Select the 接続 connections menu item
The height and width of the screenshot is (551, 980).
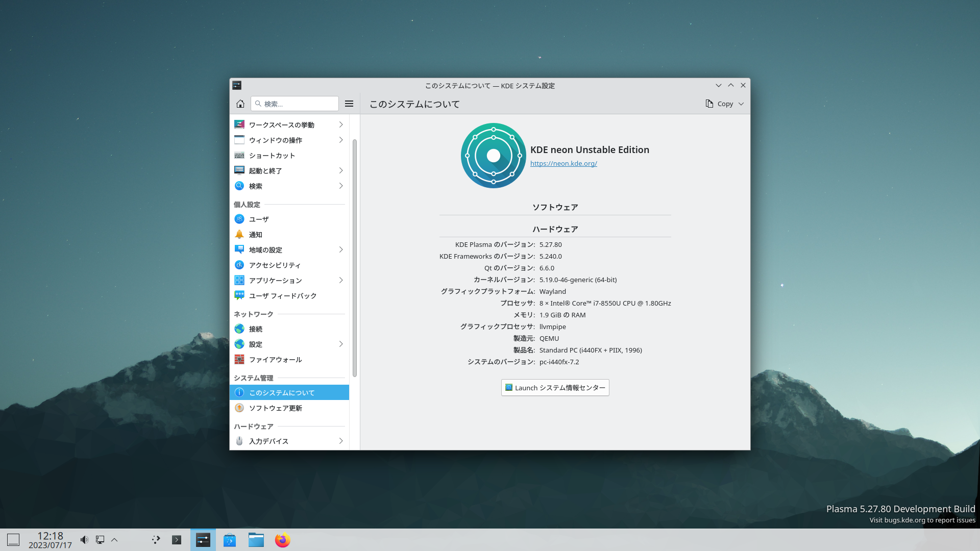pyautogui.click(x=255, y=329)
